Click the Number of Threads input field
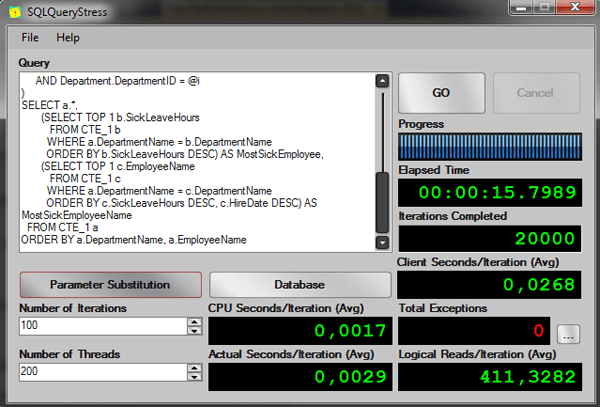Image resolution: width=600 pixels, height=407 pixels. (x=103, y=372)
